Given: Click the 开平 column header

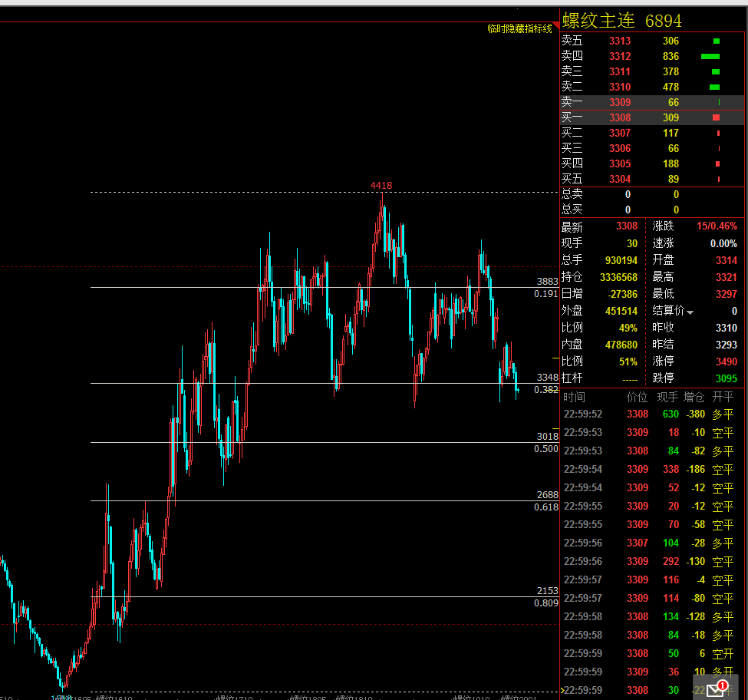Looking at the screenshot, I should click(x=723, y=397).
